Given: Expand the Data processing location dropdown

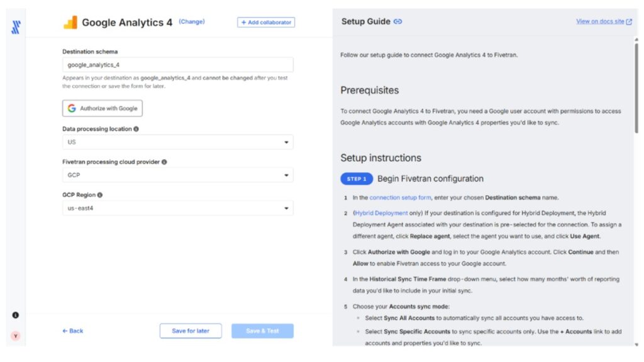Looking at the screenshot, I should 178,142.
